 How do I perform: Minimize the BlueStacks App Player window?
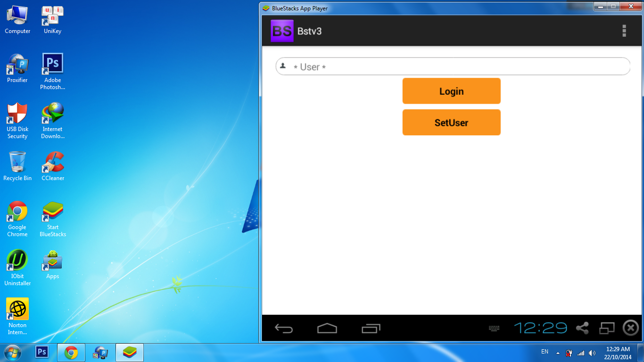pos(599,6)
